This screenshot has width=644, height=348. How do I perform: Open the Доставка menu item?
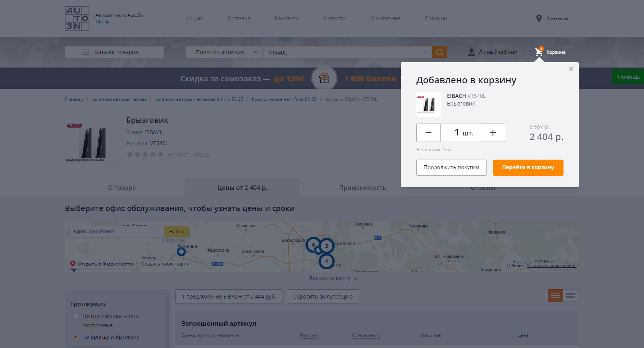click(x=238, y=18)
